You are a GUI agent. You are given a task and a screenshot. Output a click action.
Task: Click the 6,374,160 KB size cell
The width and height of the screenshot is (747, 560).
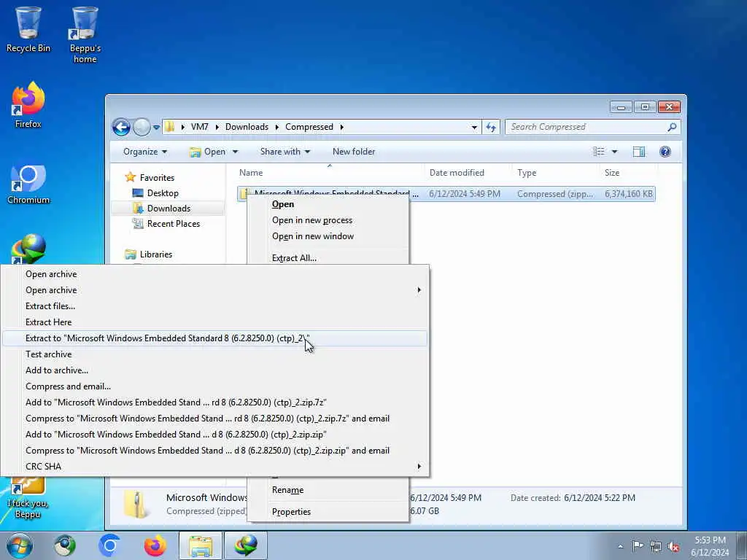pos(628,194)
